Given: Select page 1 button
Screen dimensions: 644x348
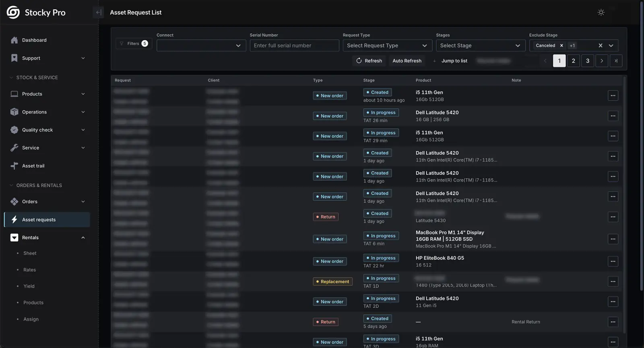Looking at the screenshot, I should 559,61.
